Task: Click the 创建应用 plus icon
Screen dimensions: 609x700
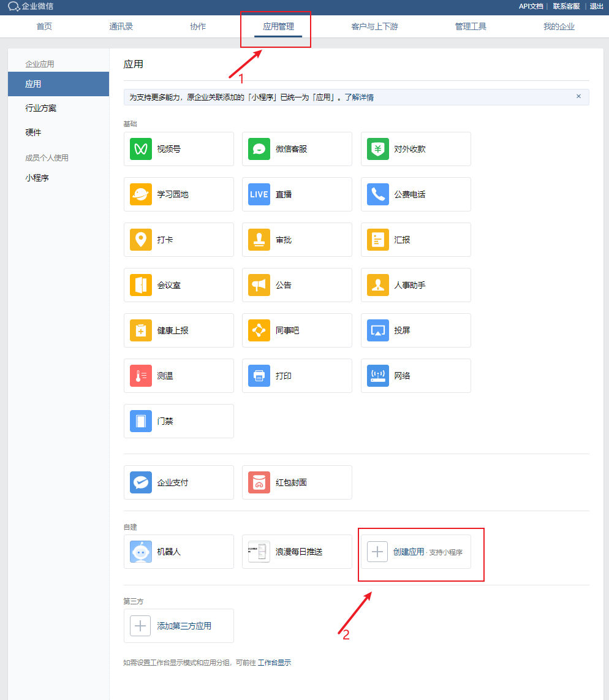Action: click(377, 552)
